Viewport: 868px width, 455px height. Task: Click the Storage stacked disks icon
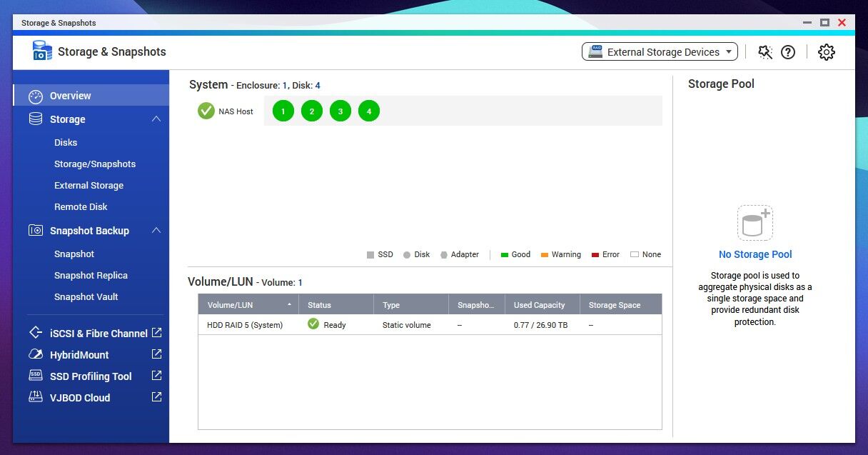[x=35, y=119]
